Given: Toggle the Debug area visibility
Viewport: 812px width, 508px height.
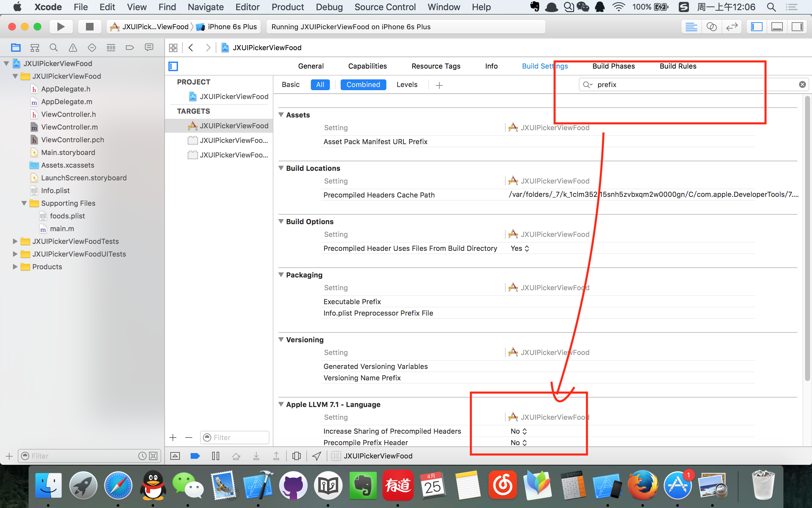Looking at the screenshot, I should [777, 27].
